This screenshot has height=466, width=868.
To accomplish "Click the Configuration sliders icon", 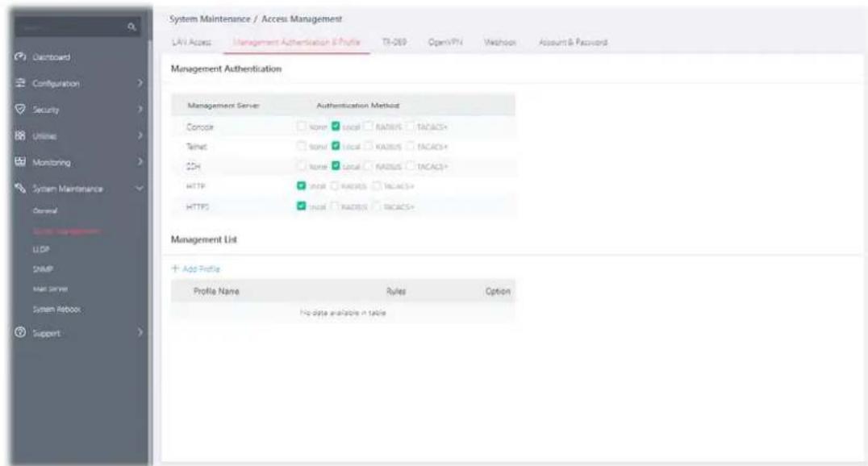I will point(20,83).
